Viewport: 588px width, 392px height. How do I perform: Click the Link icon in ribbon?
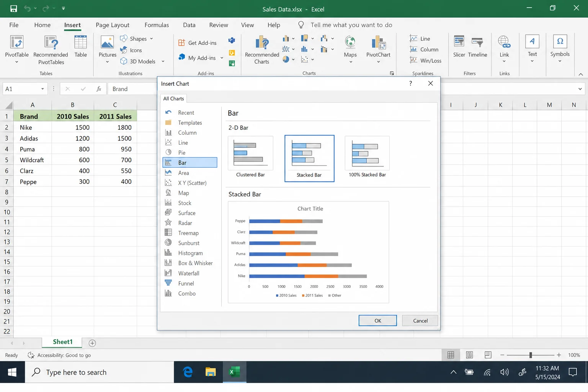point(504,41)
